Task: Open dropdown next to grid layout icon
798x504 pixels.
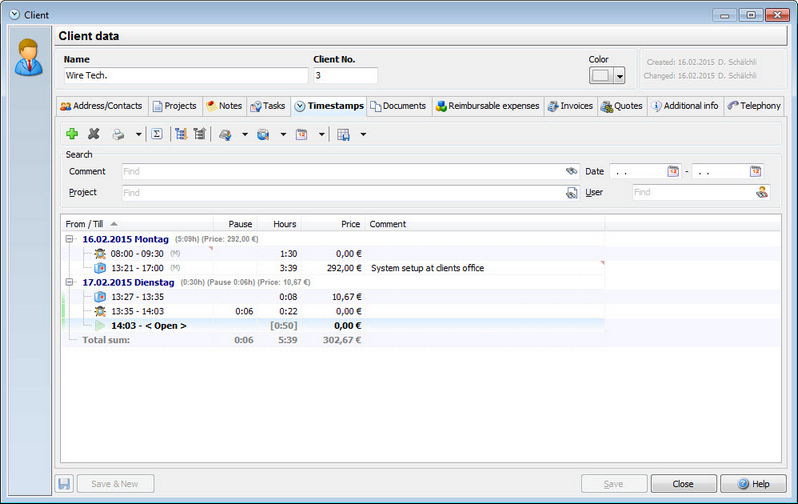Action: (x=363, y=134)
